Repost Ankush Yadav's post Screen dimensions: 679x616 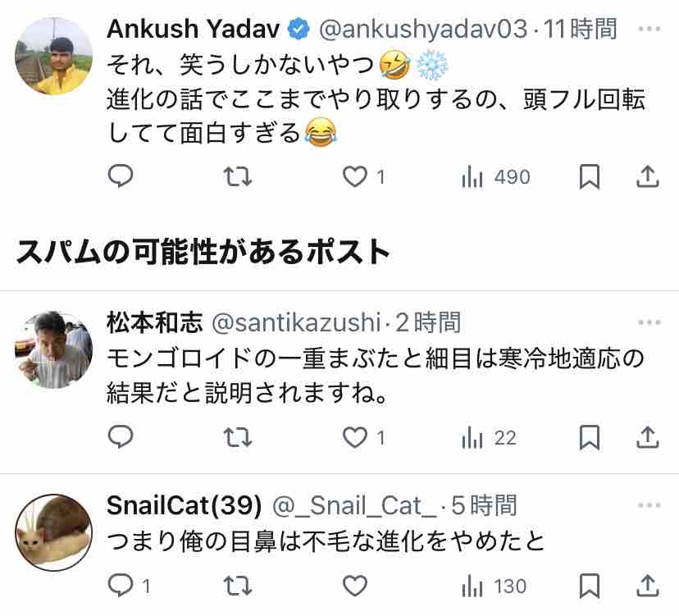pos(237,176)
